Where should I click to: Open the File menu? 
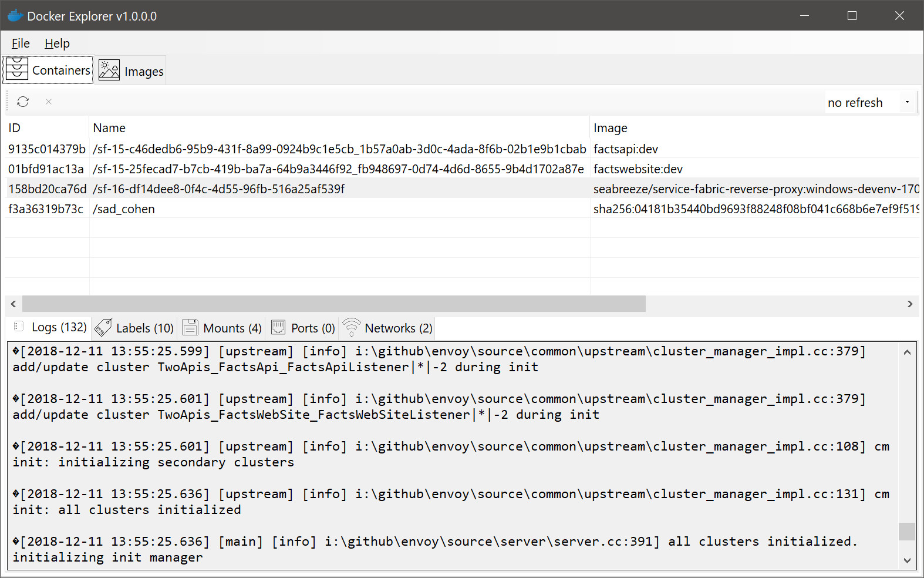(21, 43)
